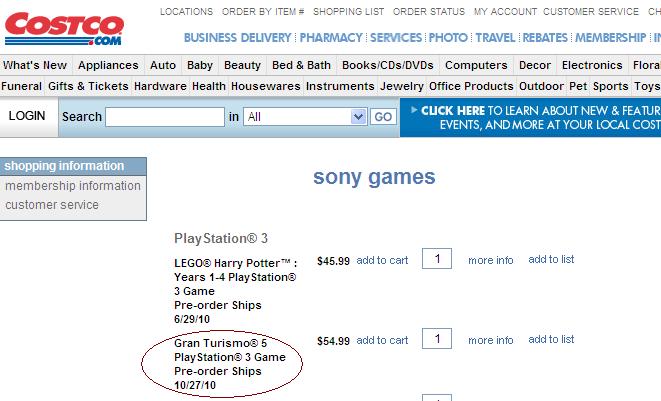Go to Pharmacy section
The height and width of the screenshot is (401, 661).
331,38
